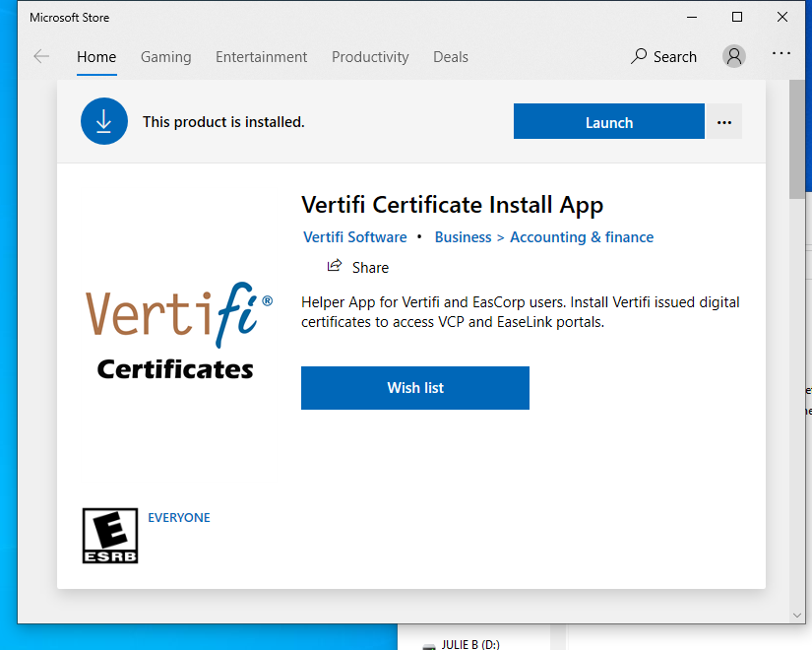Add app to Wish list
The width and height of the screenshot is (812, 650).
(415, 388)
